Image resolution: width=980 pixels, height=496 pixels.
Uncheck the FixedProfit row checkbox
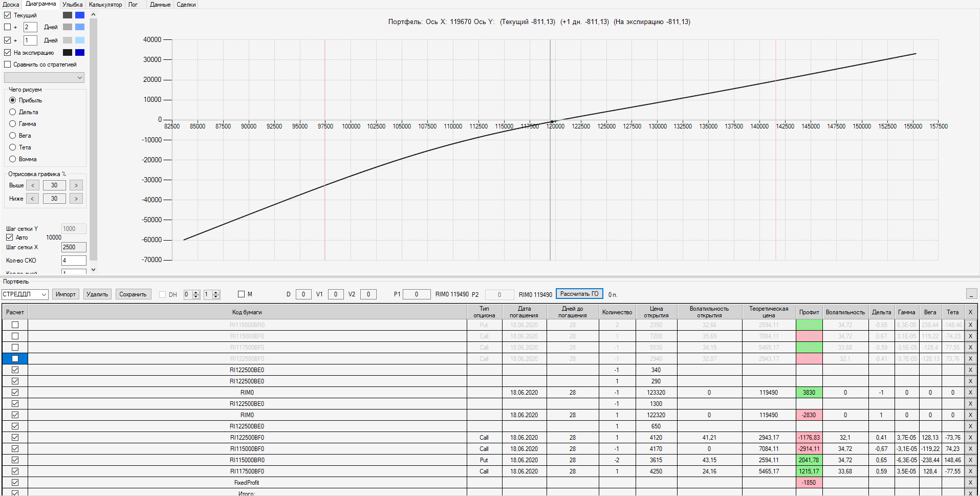pos(15,483)
